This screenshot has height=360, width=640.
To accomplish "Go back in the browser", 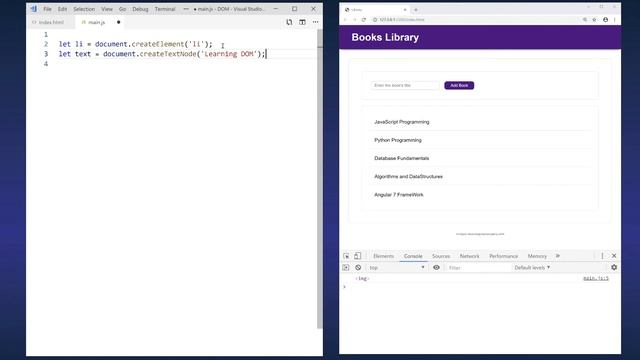I will click(345, 20).
